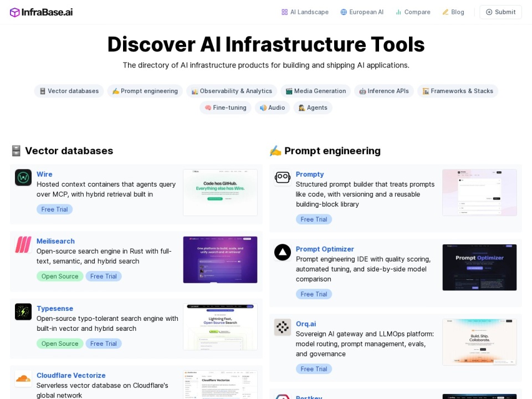Select the Observability & Analytics chip
The image size is (532, 399).
pos(232,91)
